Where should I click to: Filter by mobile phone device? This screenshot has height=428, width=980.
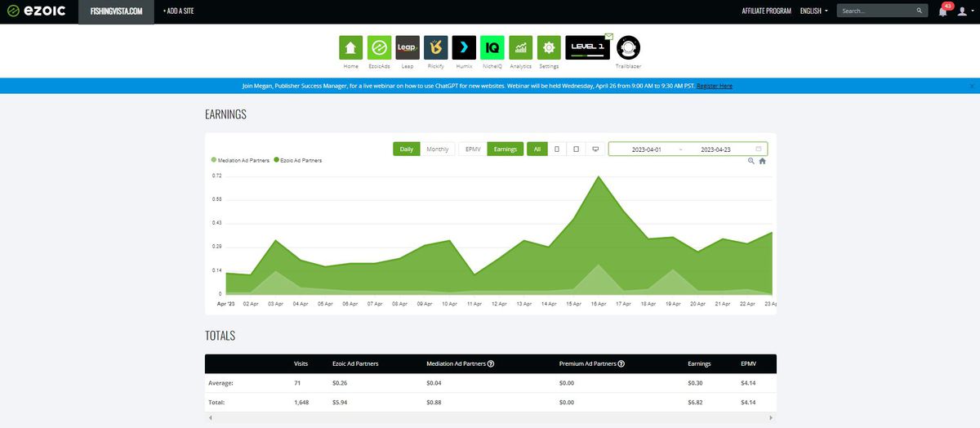click(556, 149)
